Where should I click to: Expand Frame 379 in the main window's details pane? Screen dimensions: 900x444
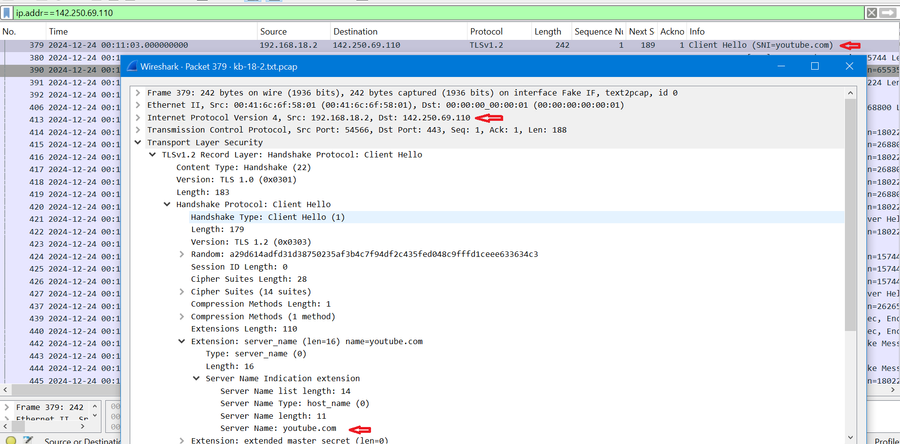tap(7, 407)
